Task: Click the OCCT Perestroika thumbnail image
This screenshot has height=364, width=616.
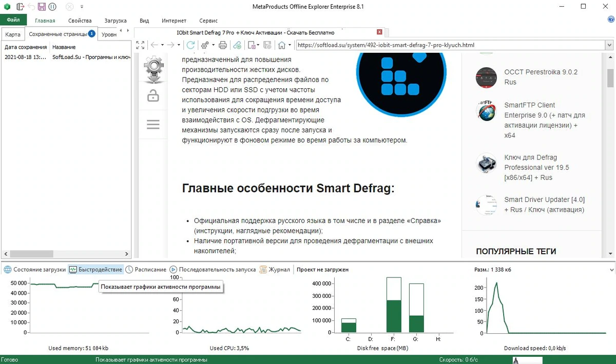Action: (x=486, y=77)
